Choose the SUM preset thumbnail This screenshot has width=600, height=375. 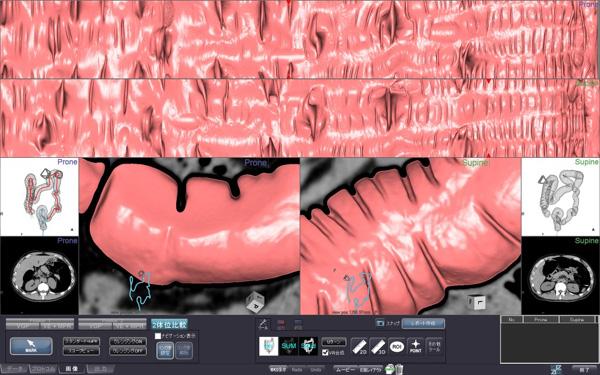tap(289, 346)
